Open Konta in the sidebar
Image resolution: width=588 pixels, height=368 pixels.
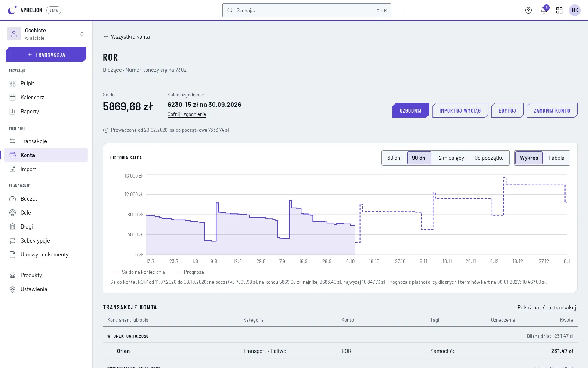tap(46, 155)
